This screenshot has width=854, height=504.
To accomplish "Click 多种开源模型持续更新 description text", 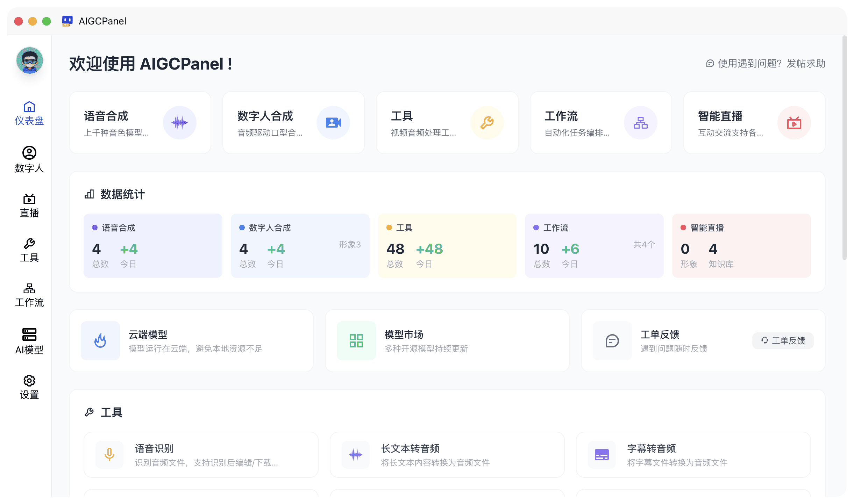I will point(426,349).
